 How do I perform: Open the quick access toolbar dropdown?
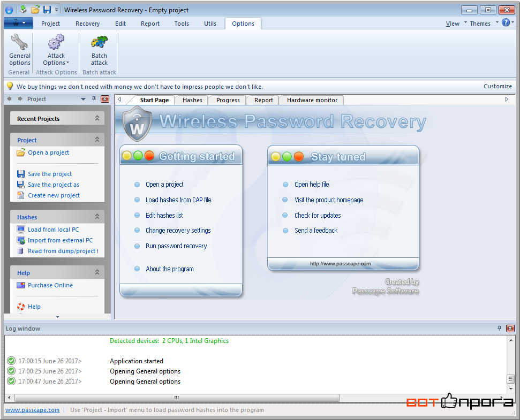click(56, 10)
